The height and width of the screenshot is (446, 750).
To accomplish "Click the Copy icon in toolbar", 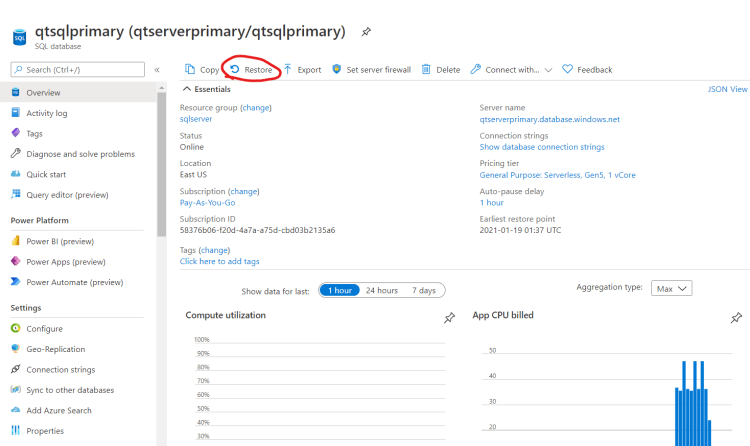I will pos(190,69).
